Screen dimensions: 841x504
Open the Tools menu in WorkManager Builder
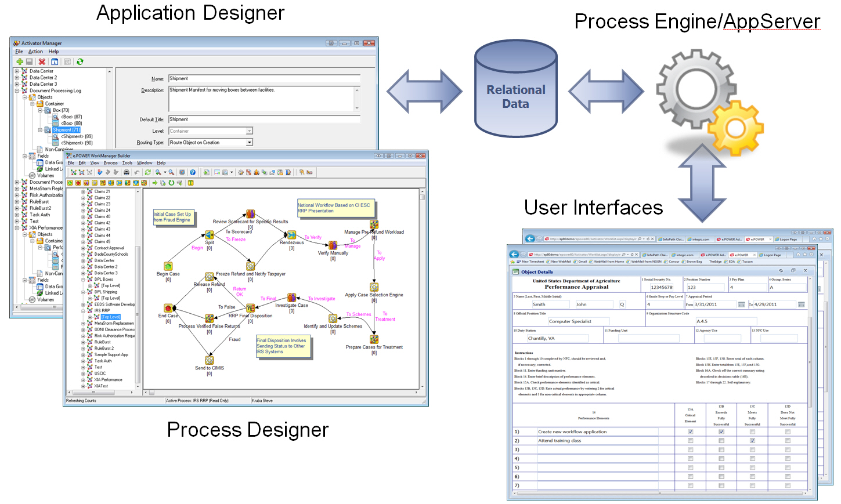click(x=128, y=163)
